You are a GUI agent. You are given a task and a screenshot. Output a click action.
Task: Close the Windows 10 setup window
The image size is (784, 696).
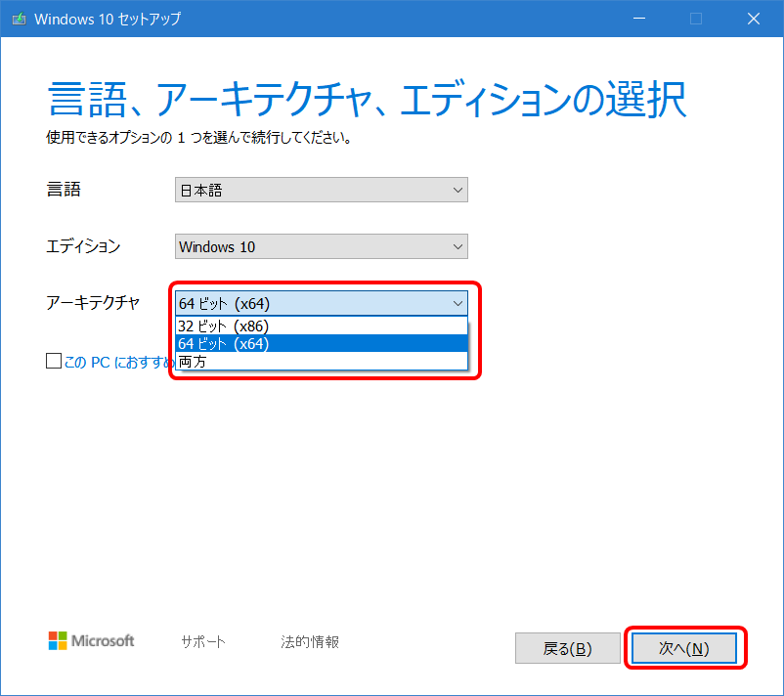tap(754, 19)
